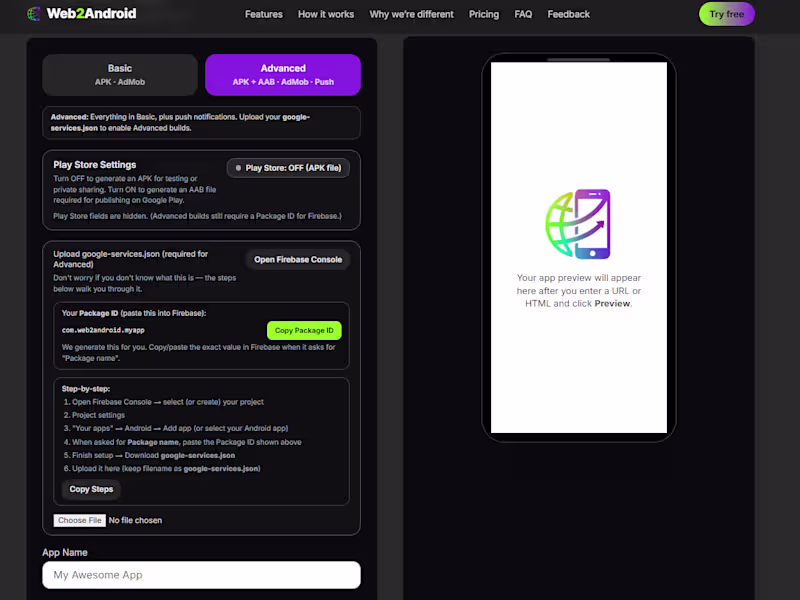Go to How it works section
This screenshot has width=800, height=600.
(x=326, y=14)
